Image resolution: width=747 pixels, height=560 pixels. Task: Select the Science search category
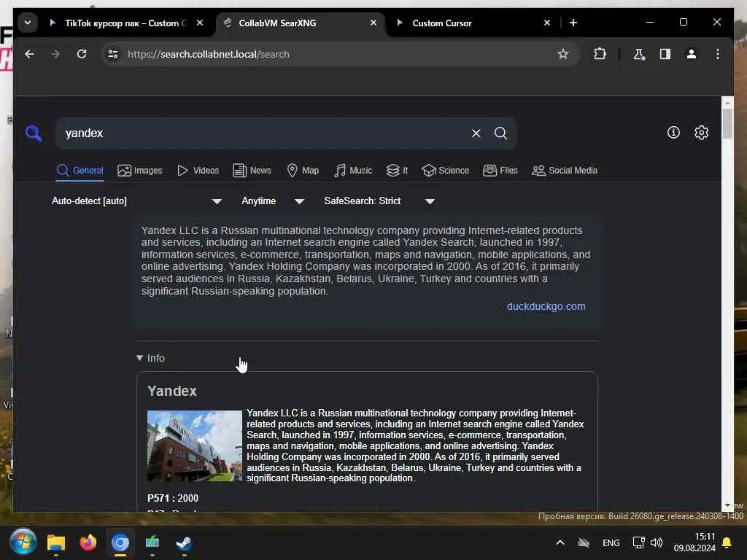tap(446, 171)
